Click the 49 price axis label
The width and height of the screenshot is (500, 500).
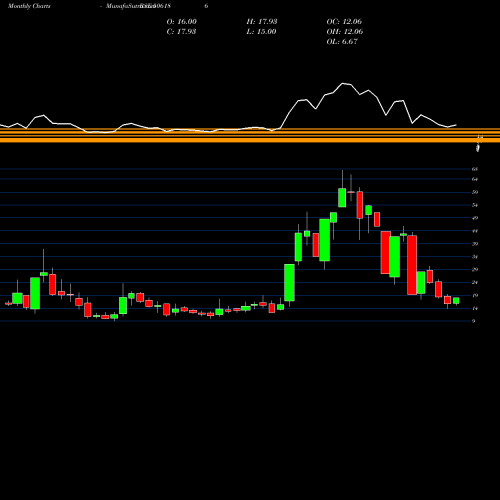(x=475, y=218)
